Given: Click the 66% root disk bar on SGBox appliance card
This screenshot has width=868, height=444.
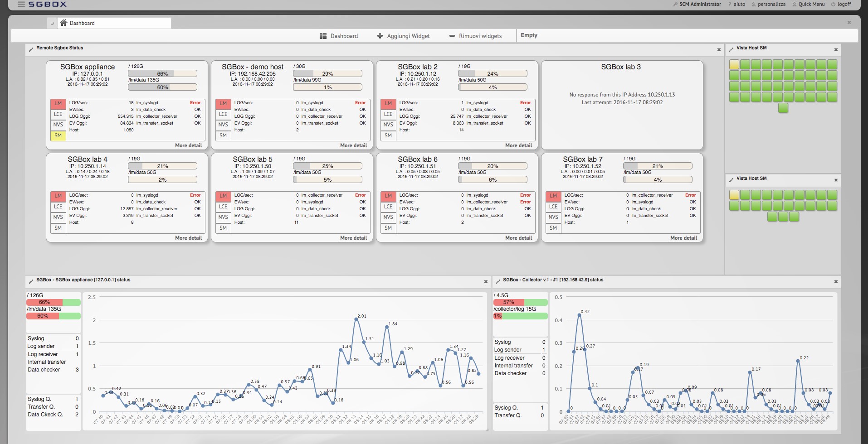Looking at the screenshot, I should pos(162,73).
